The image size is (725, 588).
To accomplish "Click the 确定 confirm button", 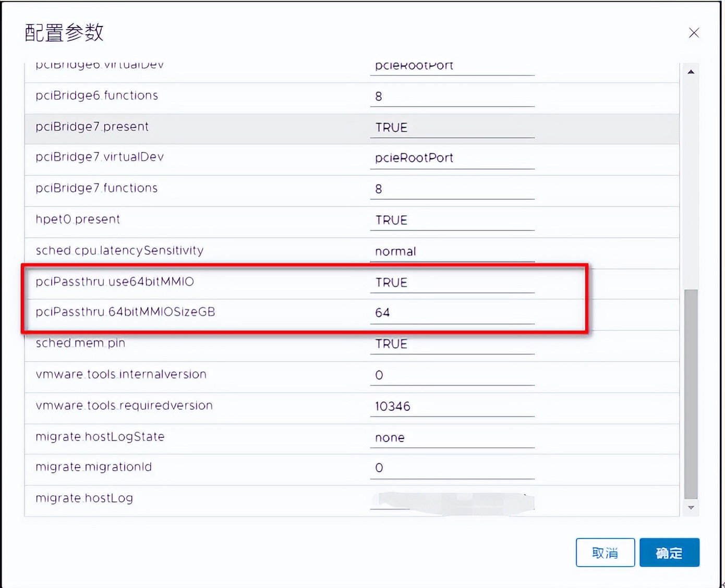I will point(669,553).
